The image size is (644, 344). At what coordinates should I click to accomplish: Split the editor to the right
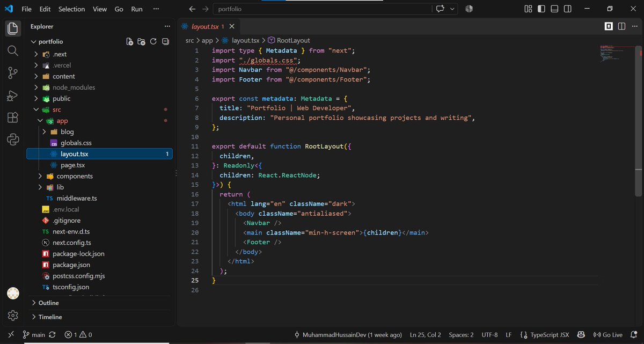[x=621, y=26]
